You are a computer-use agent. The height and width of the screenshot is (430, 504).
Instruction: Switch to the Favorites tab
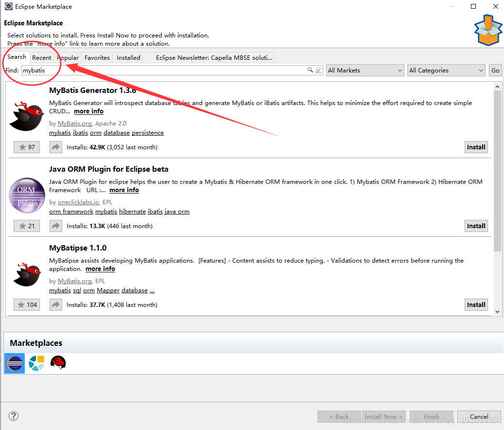pos(97,58)
